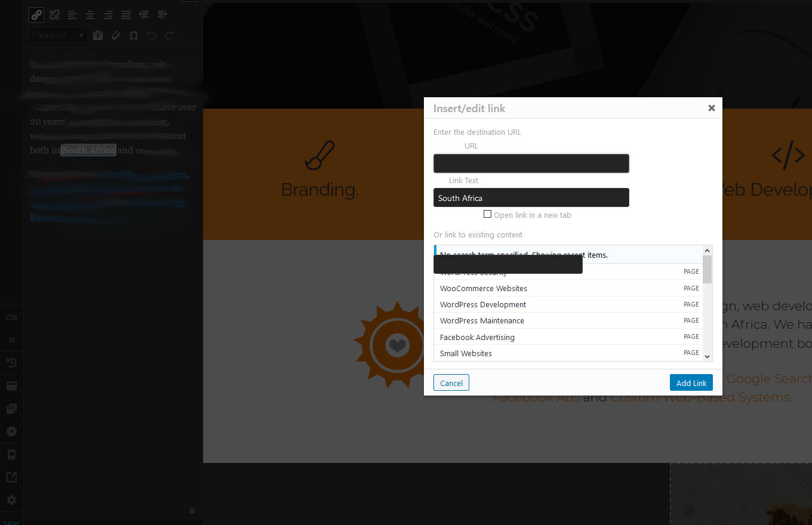The width and height of the screenshot is (812, 525).
Task: Select 'WooCommerce Websites' from existing content
Action: pos(484,288)
